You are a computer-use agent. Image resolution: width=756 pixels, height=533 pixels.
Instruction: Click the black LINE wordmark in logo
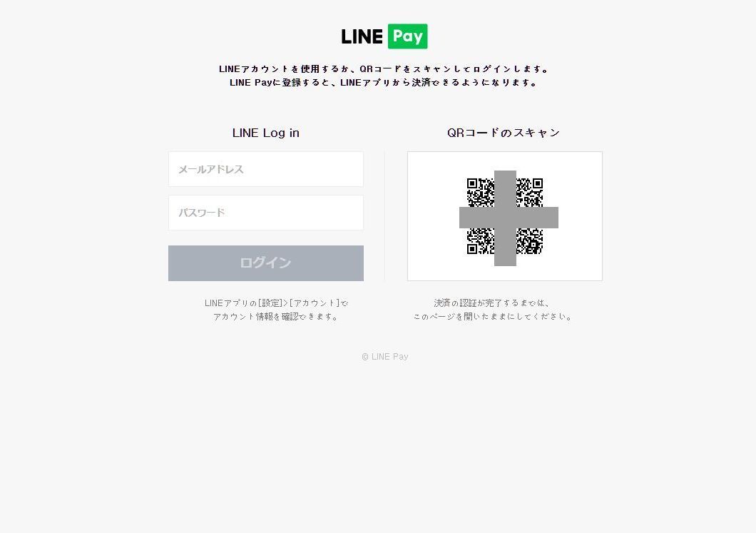tap(362, 36)
